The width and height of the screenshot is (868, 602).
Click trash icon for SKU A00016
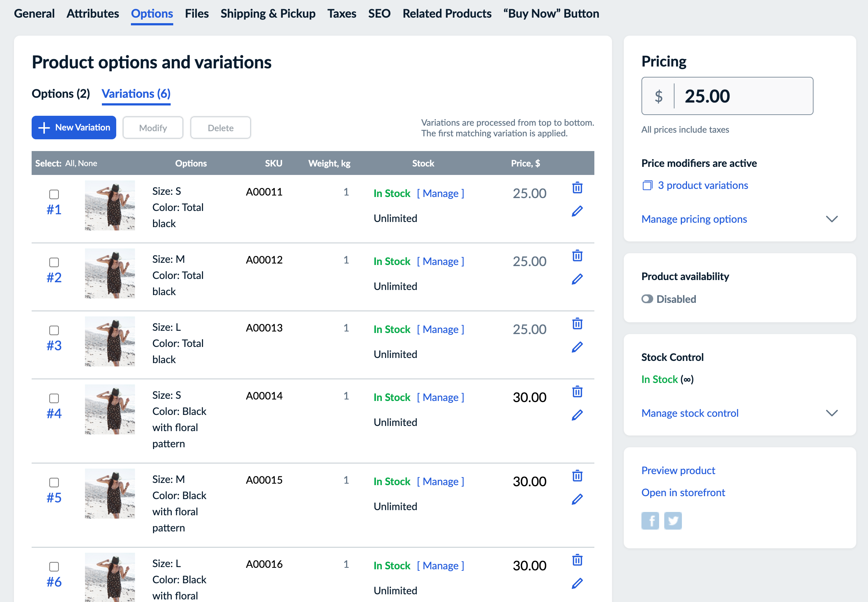coord(577,560)
